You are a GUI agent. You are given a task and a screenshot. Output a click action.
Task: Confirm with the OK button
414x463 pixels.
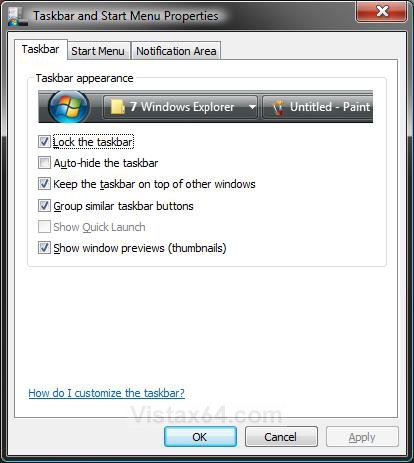(x=200, y=437)
